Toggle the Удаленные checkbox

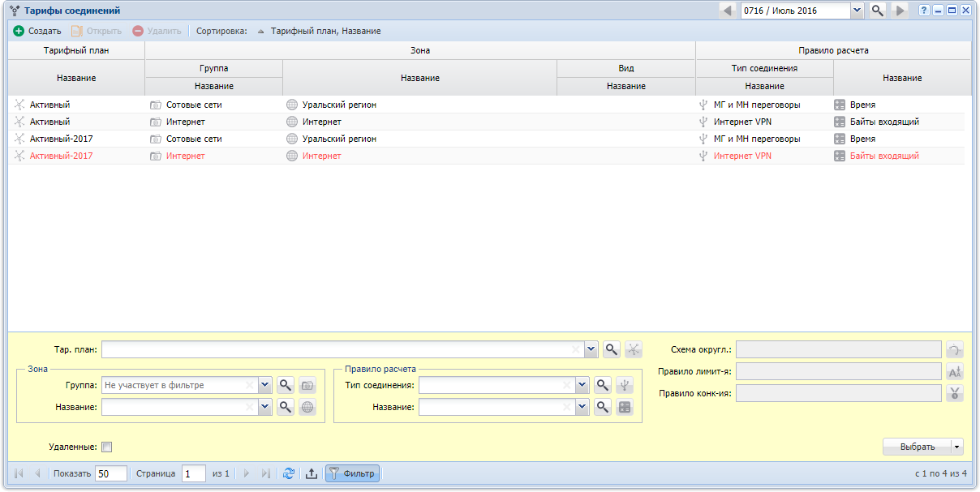[x=106, y=447]
